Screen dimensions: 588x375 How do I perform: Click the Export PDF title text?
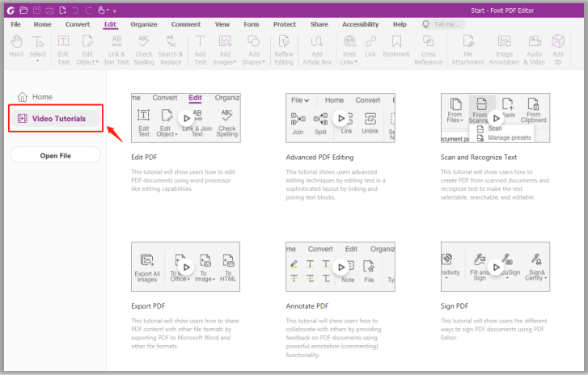[148, 306]
